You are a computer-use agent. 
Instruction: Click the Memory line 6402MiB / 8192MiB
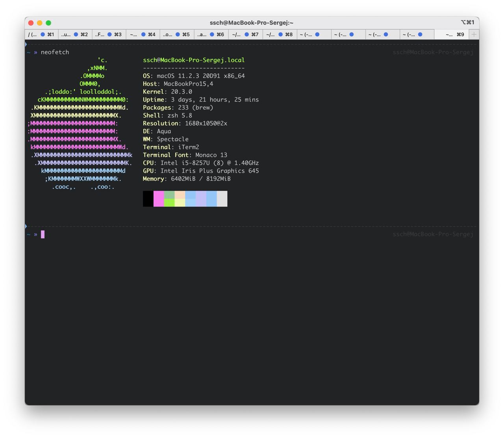187,179
